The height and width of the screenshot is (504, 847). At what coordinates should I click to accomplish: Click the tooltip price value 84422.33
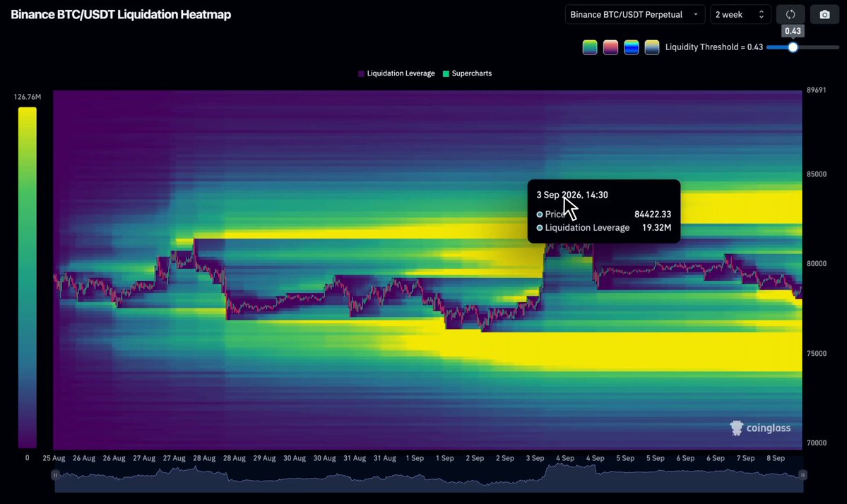[x=653, y=214]
